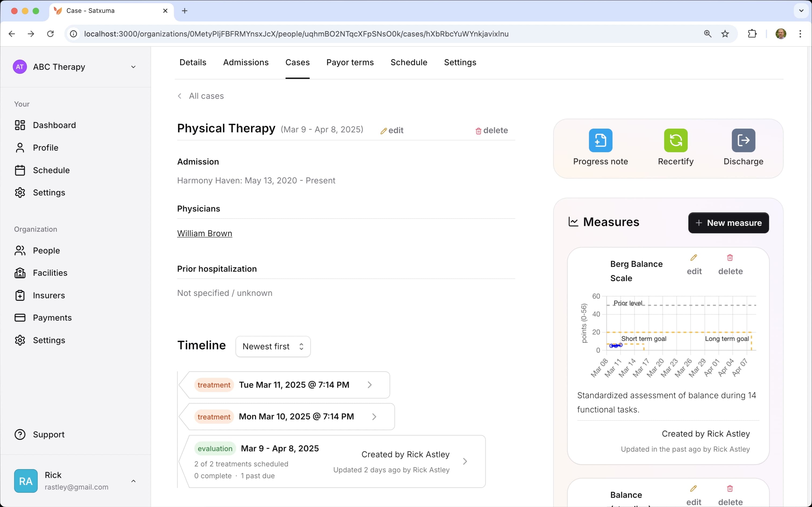Image resolution: width=812 pixels, height=507 pixels.
Task: Open the Mar 10 treatment chevron
Action: 374,417
